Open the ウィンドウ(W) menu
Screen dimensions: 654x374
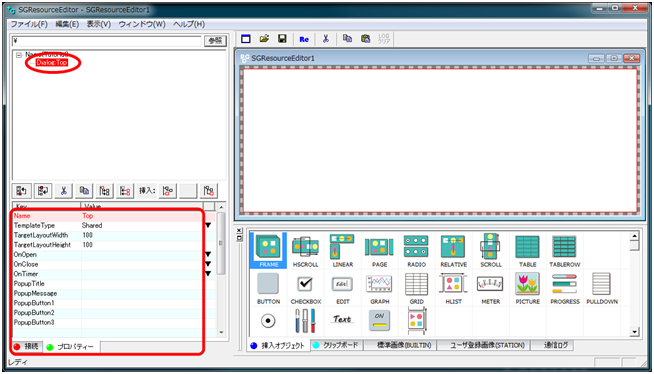coord(142,24)
